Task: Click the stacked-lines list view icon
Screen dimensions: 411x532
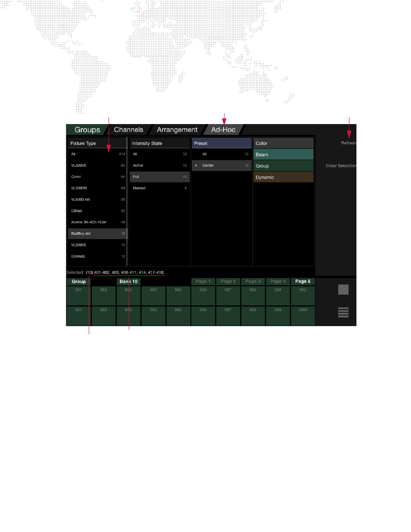Action: pyautogui.click(x=343, y=312)
